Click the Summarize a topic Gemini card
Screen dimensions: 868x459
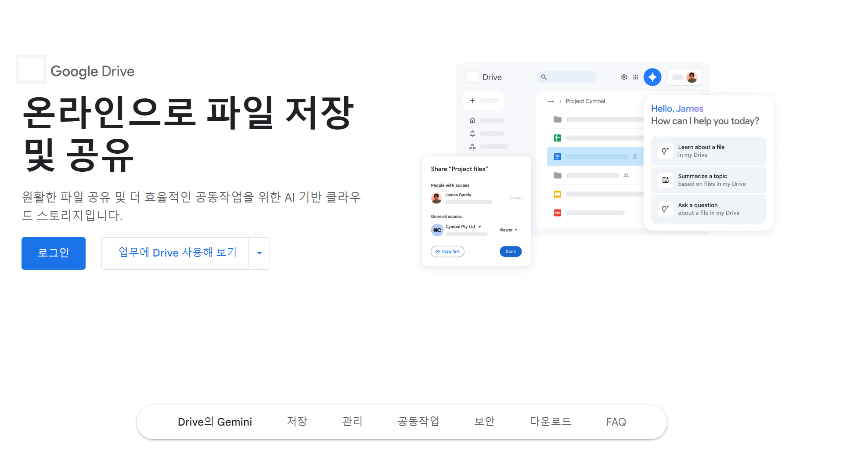click(x=708, y=180)
